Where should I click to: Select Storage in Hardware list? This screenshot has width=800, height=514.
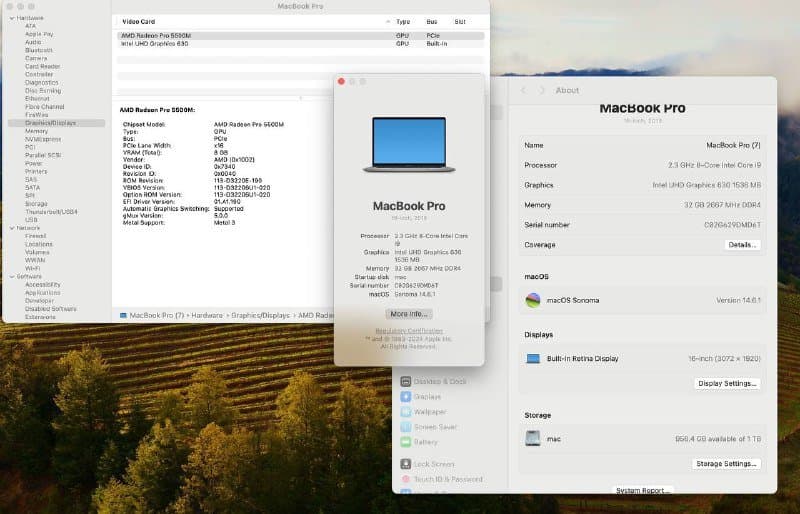(36, 204)
